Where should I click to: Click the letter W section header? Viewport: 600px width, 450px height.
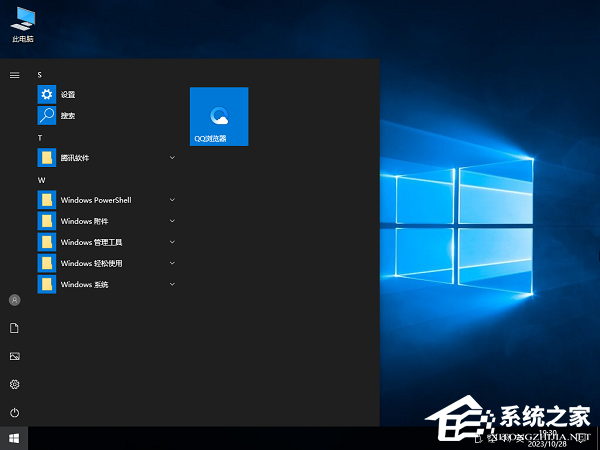41,180
